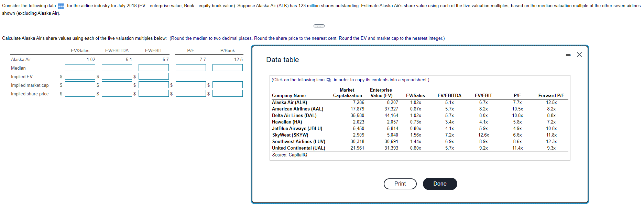Minimize the Data table dialog
The image size is (644, 212).
point(568,55)
